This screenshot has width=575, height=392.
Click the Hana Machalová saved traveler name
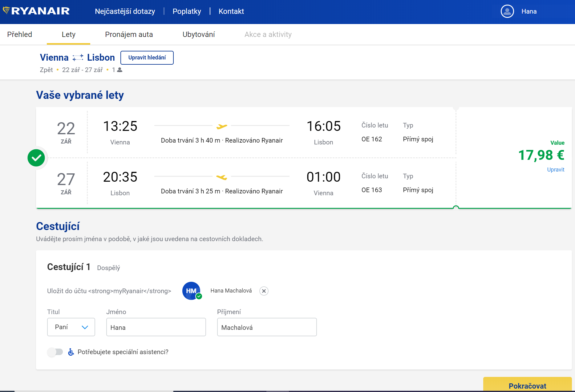[231, 291]
